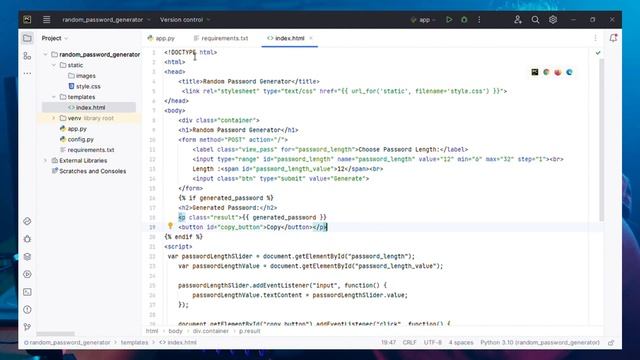Screen dimensions: 640x360
Task: Open the Version control dropdown
Action: (185, 20)
